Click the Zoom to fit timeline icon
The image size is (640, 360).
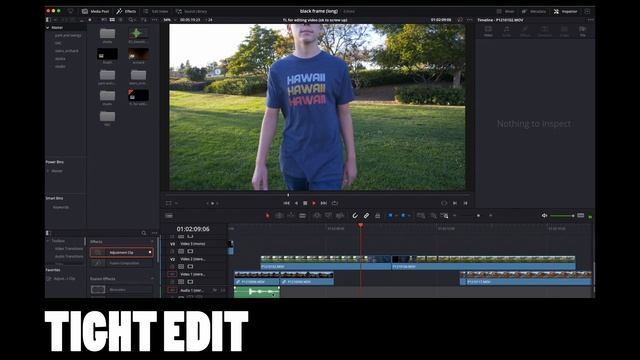[421, 216]
